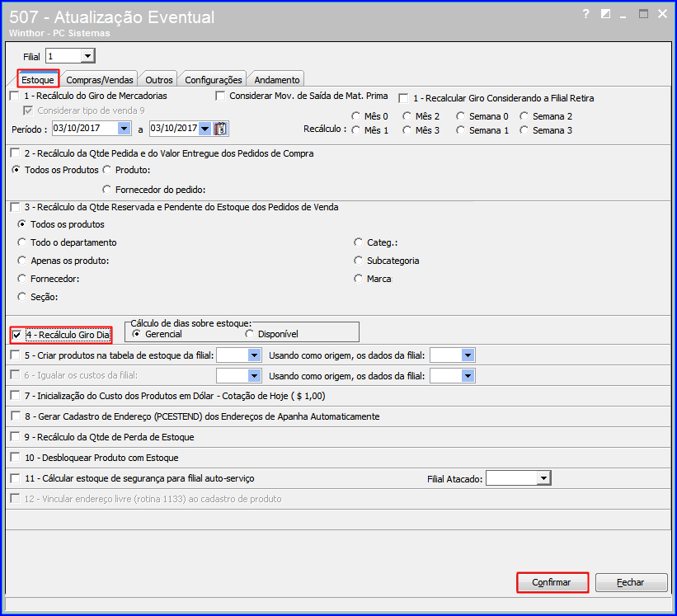Expand the Filial dropdown
The image size is (677, 616).
click(x=87, y=56)
